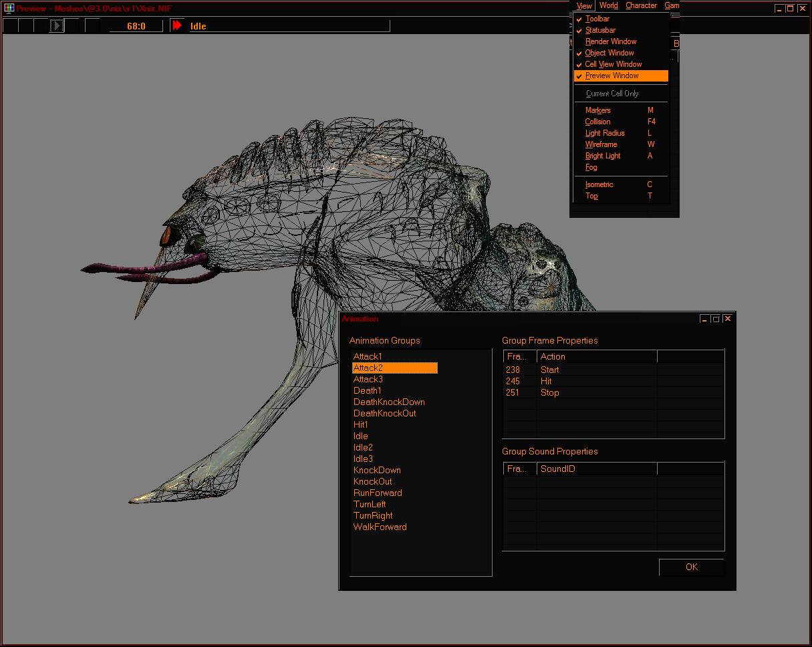Screen dimensions: 812x647
Task: Toggle Cell View Window visibility
Action: (x=613, y=64)
